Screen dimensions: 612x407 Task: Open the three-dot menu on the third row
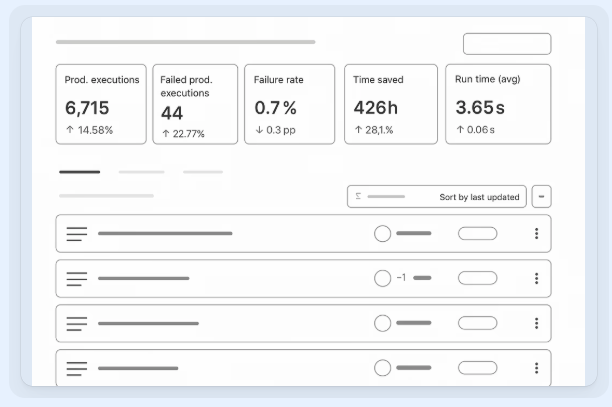[536, 323]
